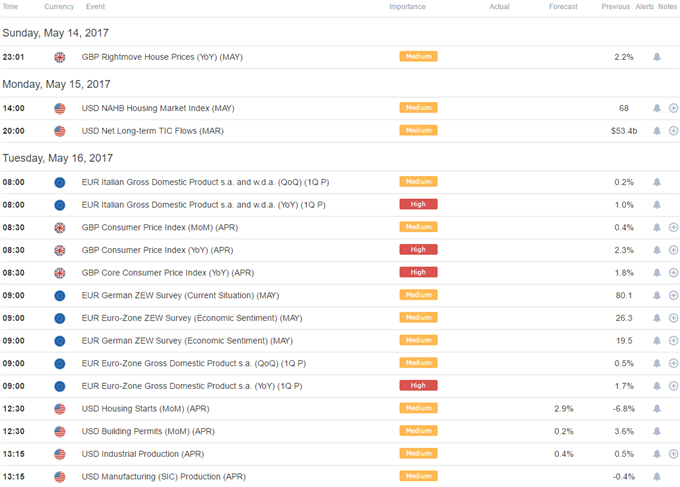Image resolution: width=680 pixels, height=487 pixels.
Task: Click the Previous column header
Action: [x=615, y=7]
